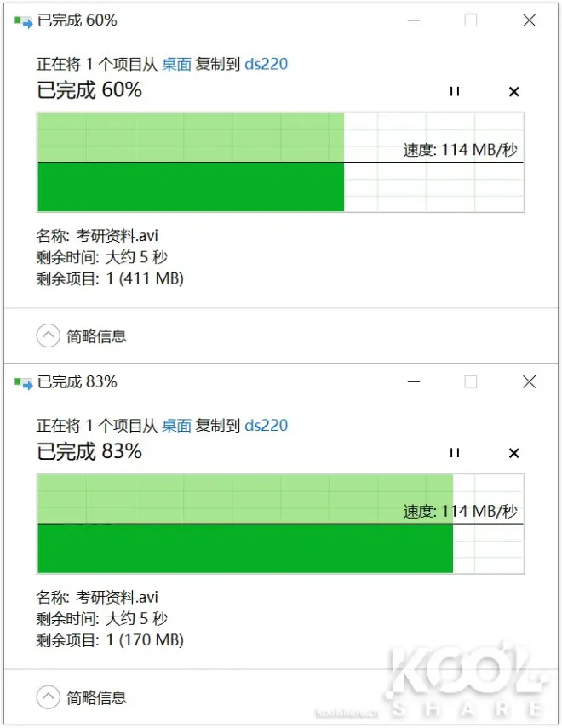Image resolution: width=562 pixels, height=728 pixels.
Task: Collapse details in the 83% dialog
Action: [49, 696]
